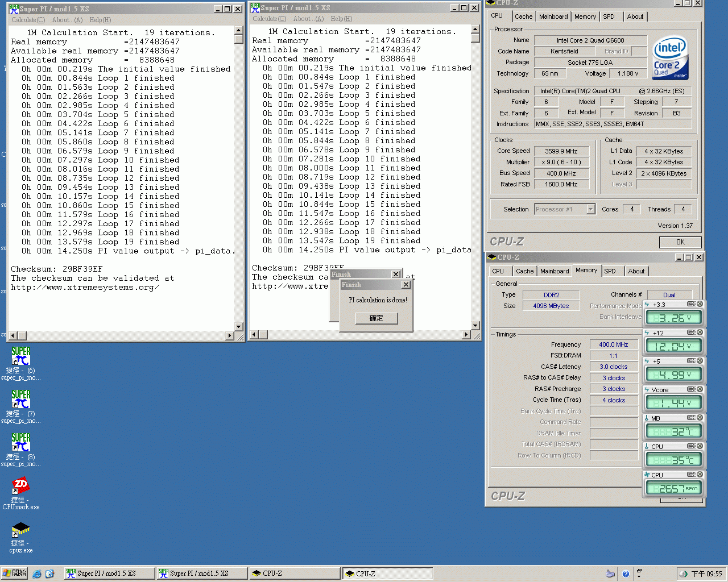Viewport: 728px width, 582px height.
Task: Switch to CPU tab in lower CPU-Z window
Action: click(498, 271)
